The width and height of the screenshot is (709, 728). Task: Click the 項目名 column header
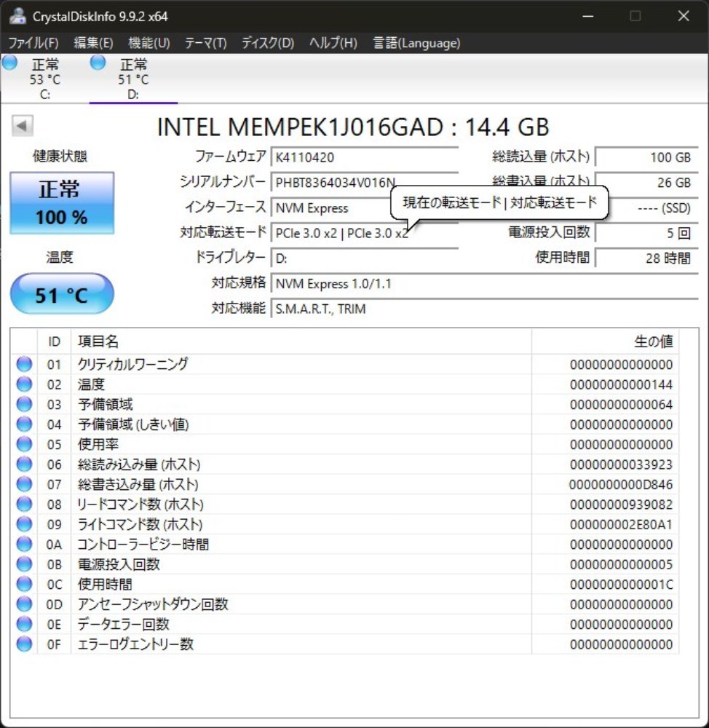(301, 341)
